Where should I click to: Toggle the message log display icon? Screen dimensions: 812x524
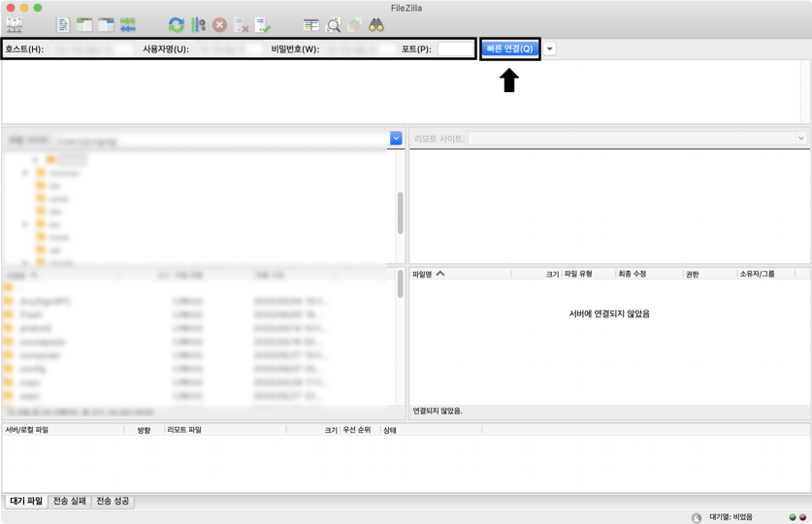tap(63, 25)
